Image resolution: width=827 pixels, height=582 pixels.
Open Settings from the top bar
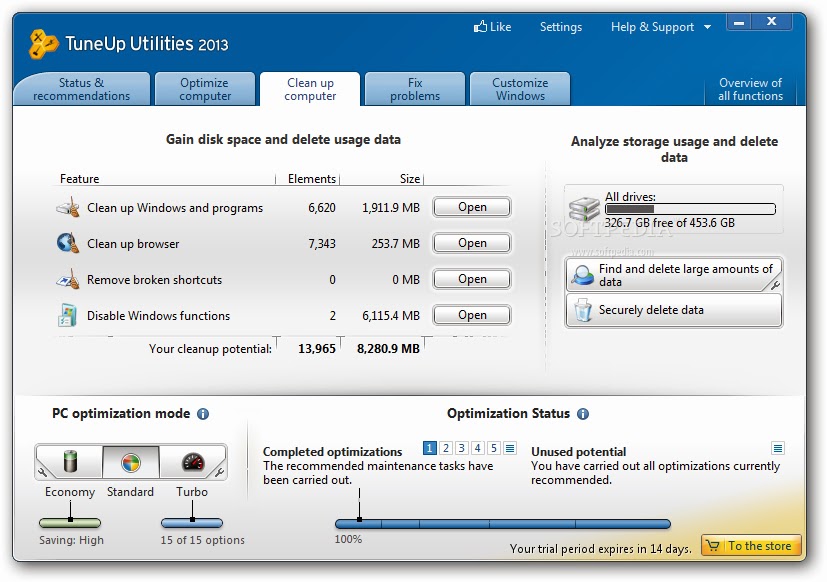[x=561, y=27]
